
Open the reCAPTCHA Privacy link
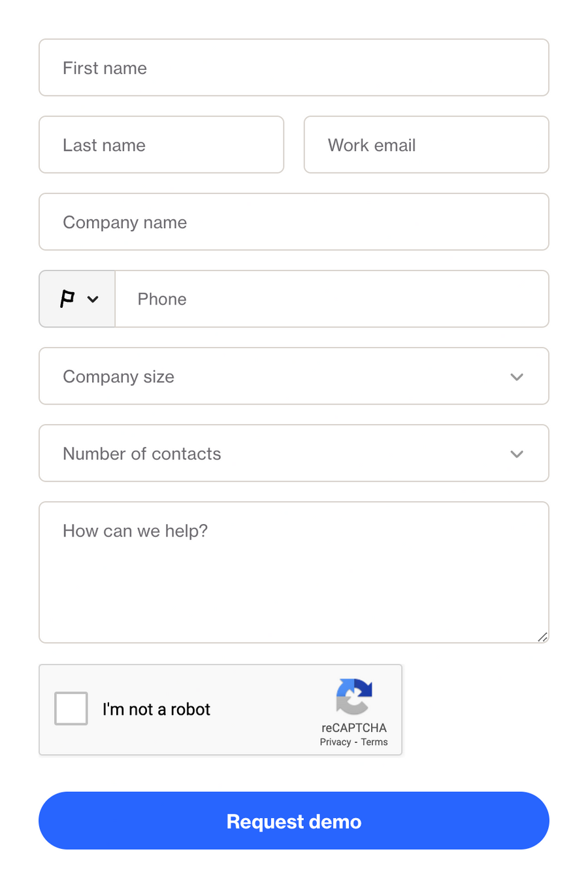[335, 742]
